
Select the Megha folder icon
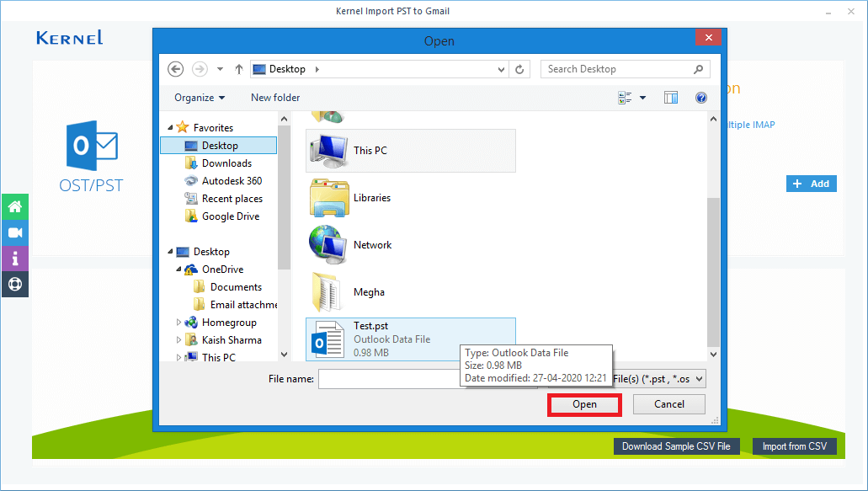pyautogui.click(x=327, y=291)
